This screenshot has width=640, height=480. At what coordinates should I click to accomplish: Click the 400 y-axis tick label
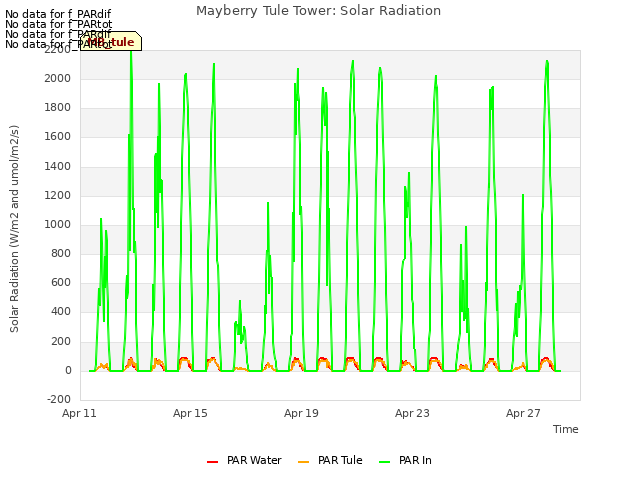click(61, 312)
